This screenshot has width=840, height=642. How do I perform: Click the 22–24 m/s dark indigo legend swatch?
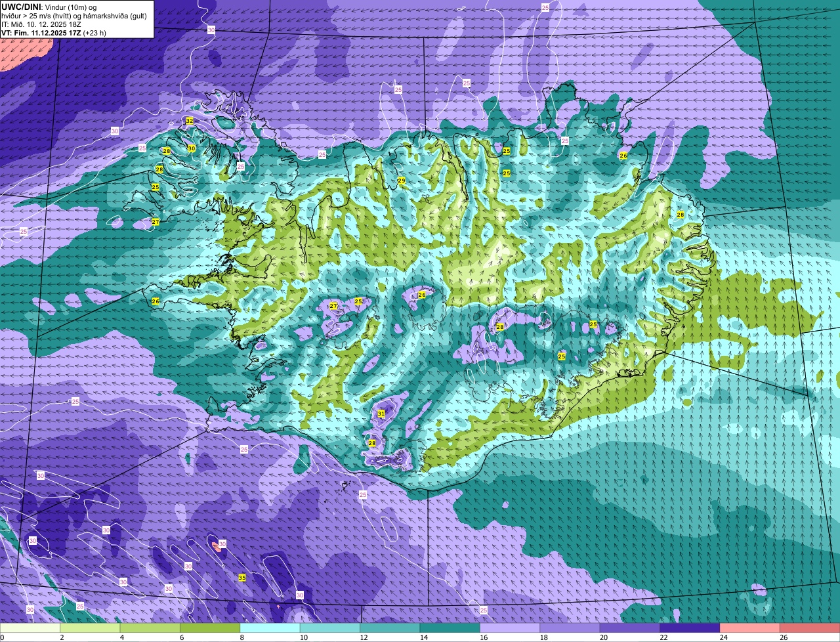(x=690, y=628)
